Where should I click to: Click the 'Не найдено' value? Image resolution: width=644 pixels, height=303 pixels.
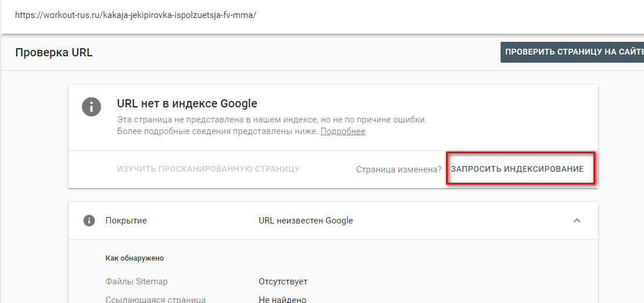(283, 300)
